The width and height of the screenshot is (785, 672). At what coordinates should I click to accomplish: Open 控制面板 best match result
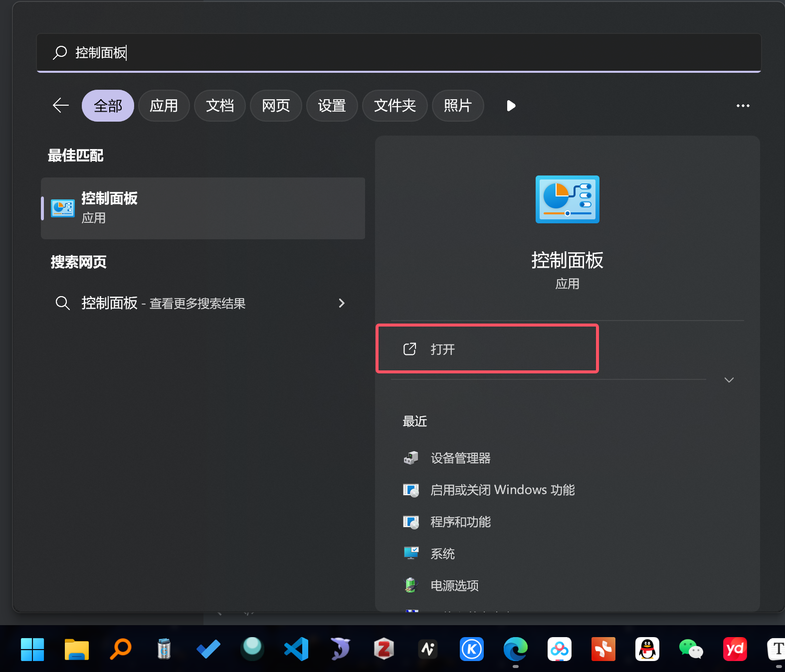(202, 208)
